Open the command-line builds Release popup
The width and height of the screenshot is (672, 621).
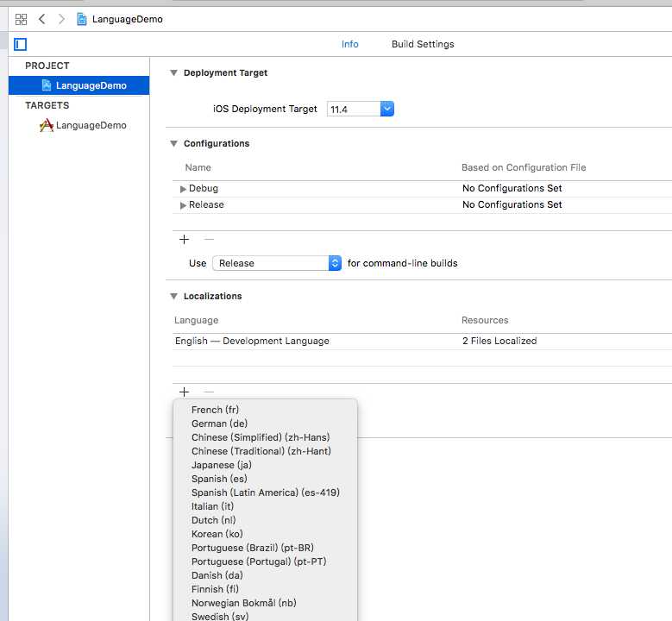coord(277,263)
